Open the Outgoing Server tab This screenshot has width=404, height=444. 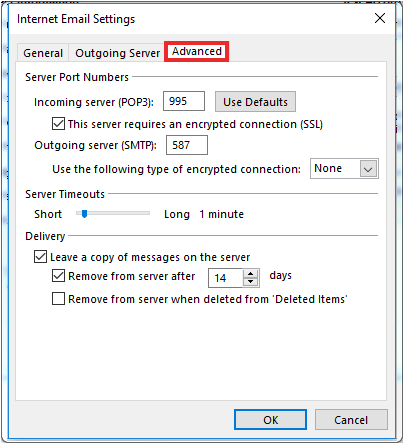[x=117, y=53]
